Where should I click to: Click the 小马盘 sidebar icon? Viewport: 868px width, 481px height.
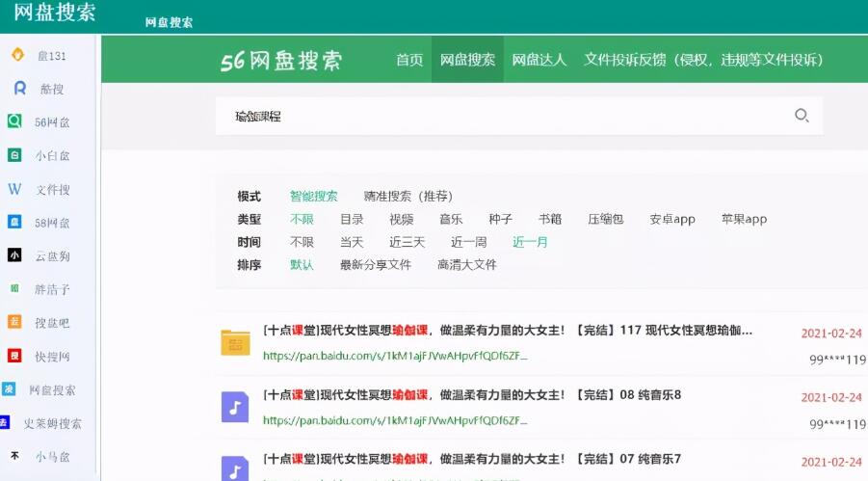coord(15,456)
